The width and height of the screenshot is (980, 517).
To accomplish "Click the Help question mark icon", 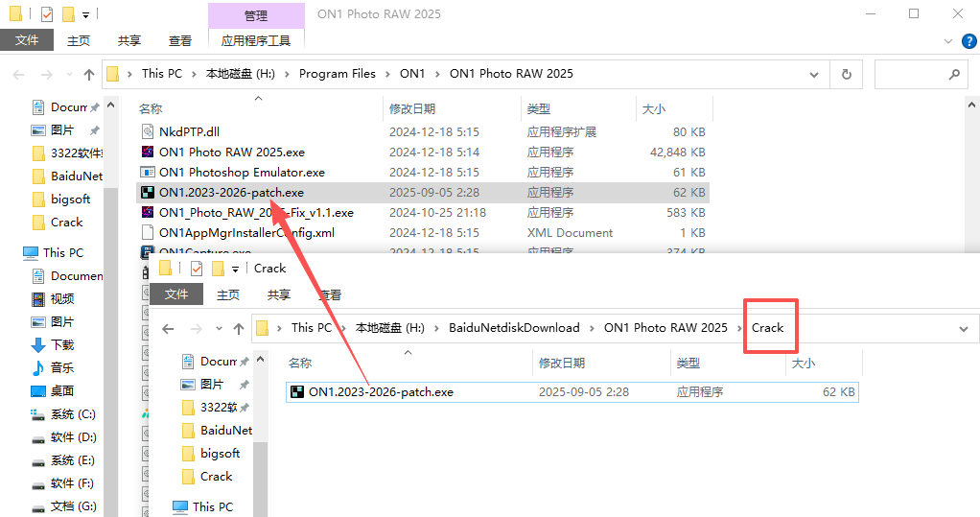I will (968, 41).
